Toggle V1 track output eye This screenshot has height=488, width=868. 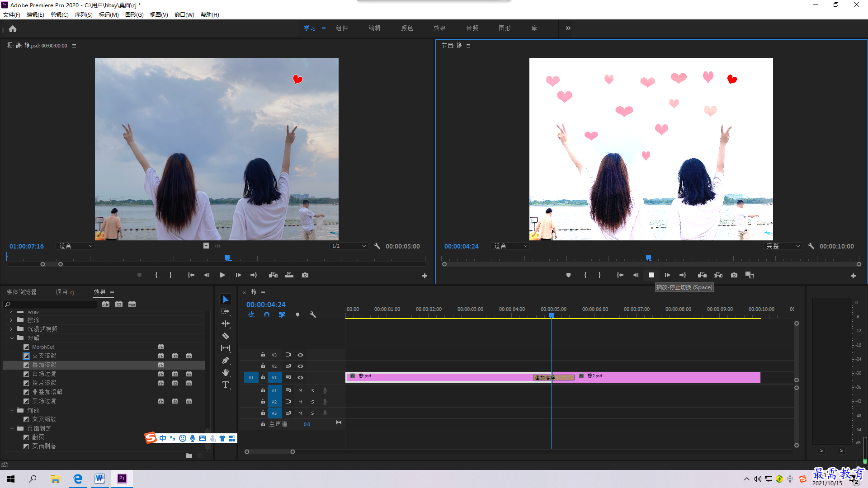pyautogui.click(x=300, y=378)
